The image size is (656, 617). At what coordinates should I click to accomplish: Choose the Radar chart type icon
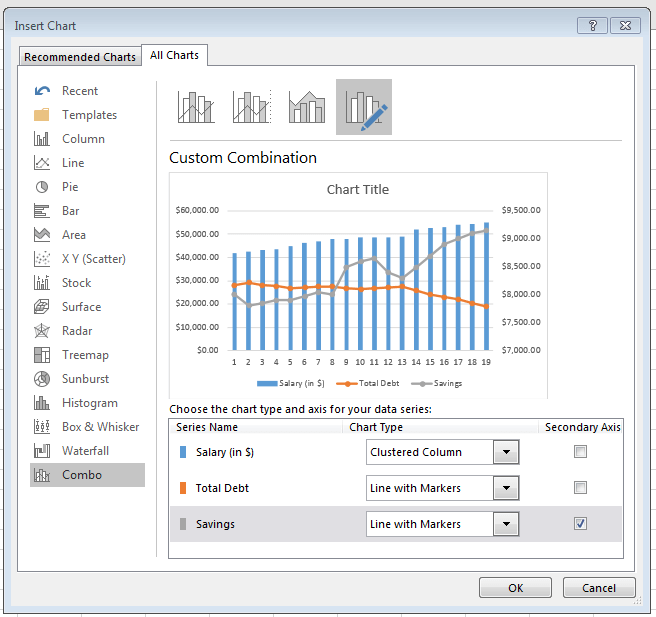coord(42,331)
